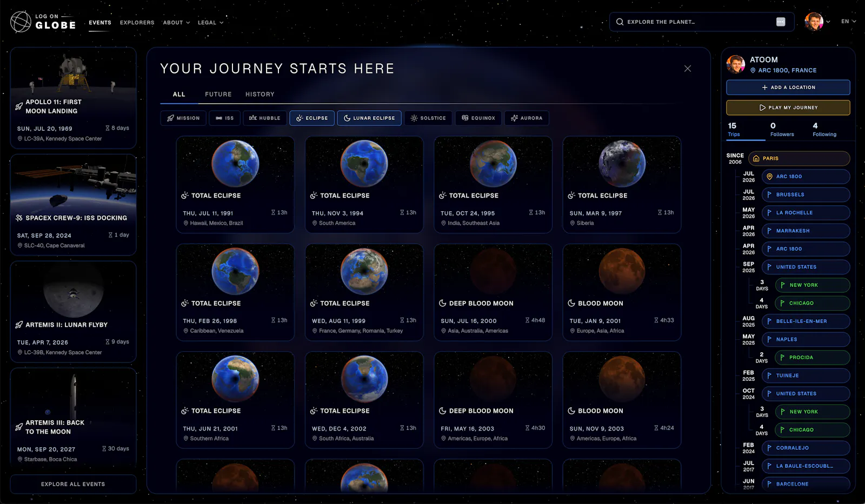
Task: Click Add a Location button
Action: coord(788,88)
